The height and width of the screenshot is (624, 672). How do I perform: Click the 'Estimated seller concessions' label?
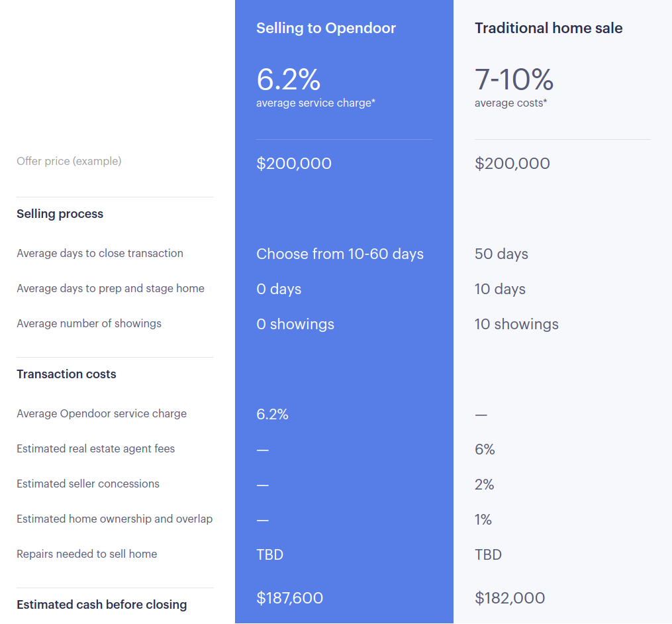tap(88, 484)
